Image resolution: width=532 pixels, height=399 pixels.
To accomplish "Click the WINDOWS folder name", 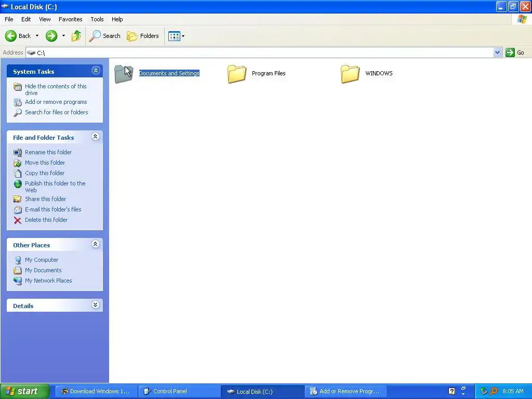I will 379,73.
